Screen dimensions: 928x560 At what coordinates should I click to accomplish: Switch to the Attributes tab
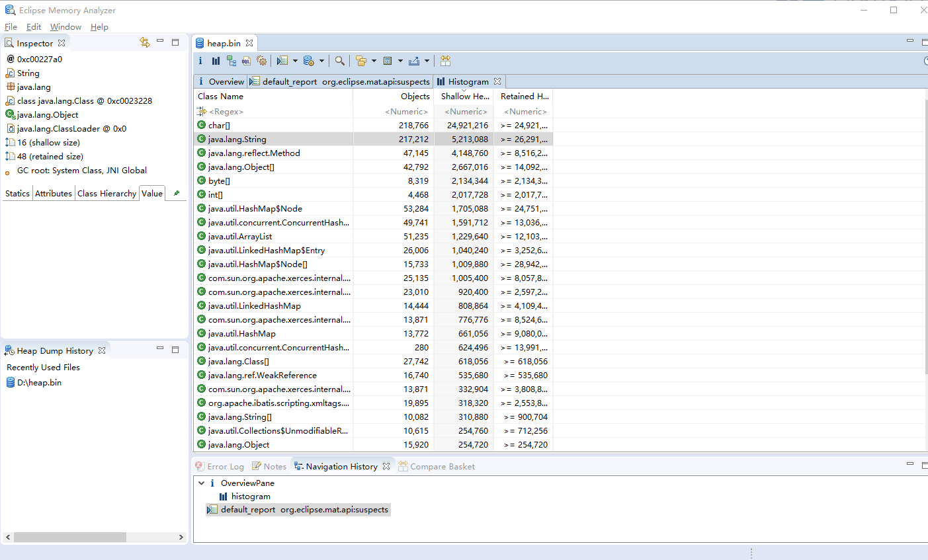(54, 193)
